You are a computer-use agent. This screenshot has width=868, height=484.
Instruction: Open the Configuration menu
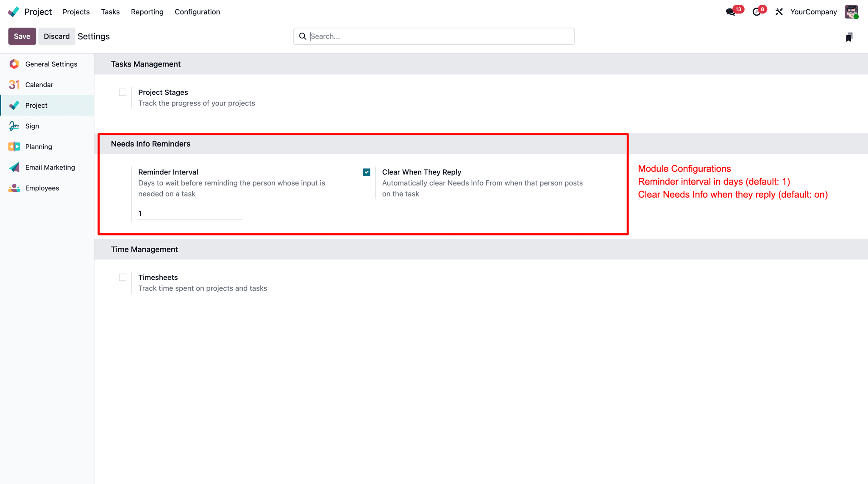pyautogui.click(x=198, y=12)
